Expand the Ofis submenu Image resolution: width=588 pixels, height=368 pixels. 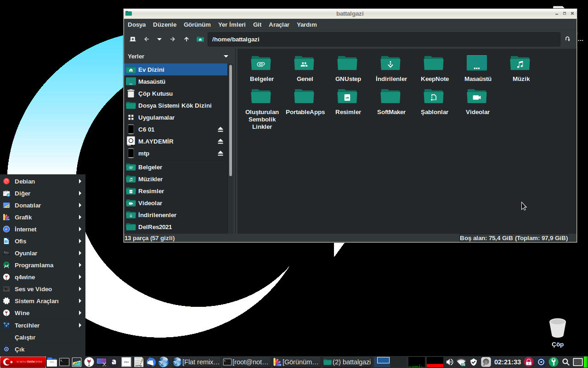click(43, 241)
